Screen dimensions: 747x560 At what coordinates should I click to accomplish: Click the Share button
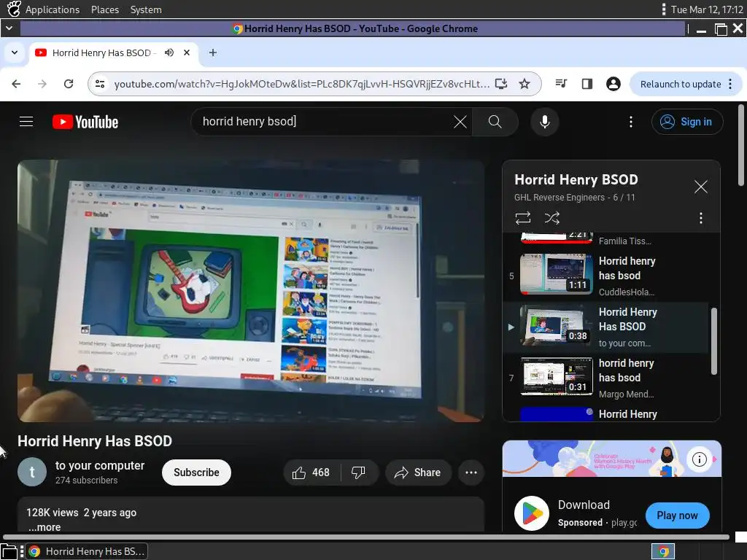click(418, 472)
